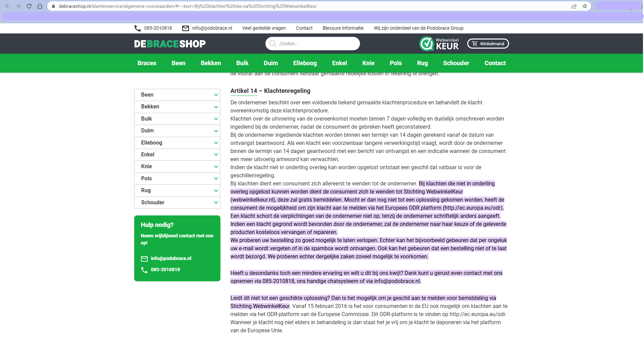Click the Blessure informatie link
Viewport: 644px width, 337px height.
343,28
